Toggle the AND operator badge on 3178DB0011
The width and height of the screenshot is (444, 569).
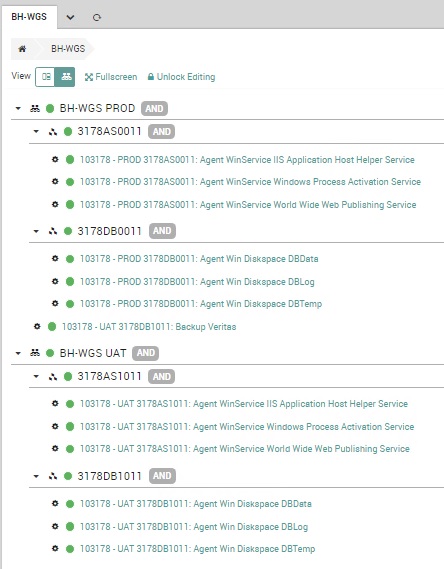162,231
